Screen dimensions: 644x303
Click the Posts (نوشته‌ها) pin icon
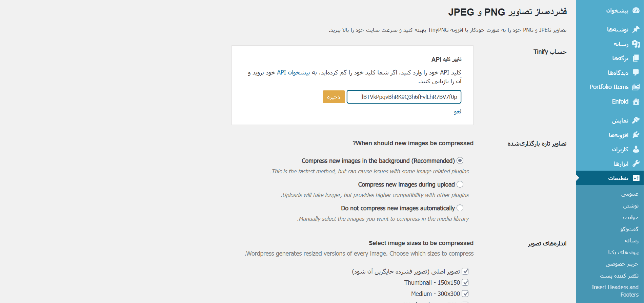636,29
